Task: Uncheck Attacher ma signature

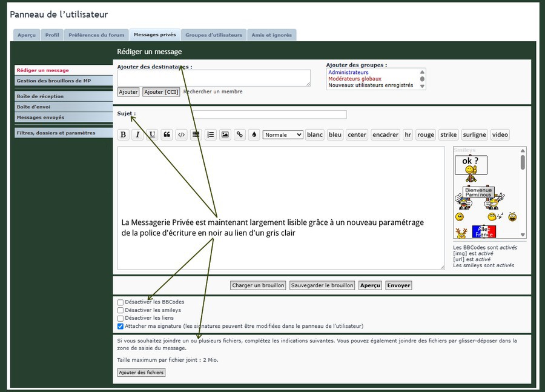Action: pos(121,326)
